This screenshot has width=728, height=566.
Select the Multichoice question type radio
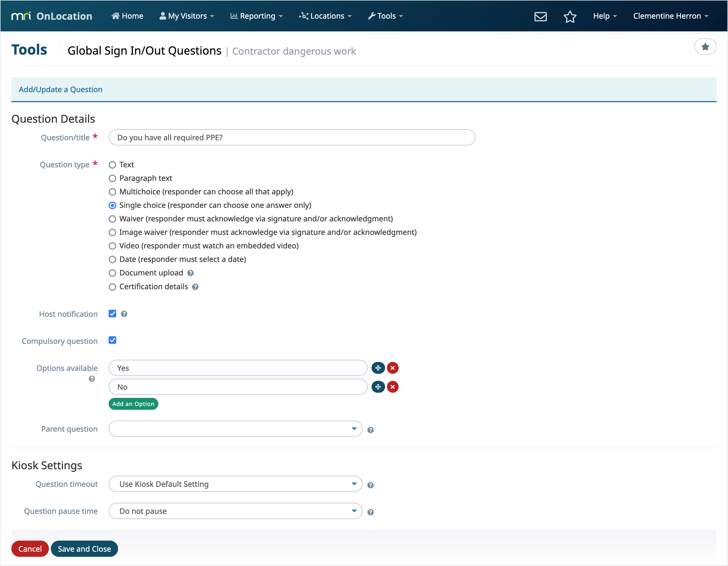click(112, 192)
